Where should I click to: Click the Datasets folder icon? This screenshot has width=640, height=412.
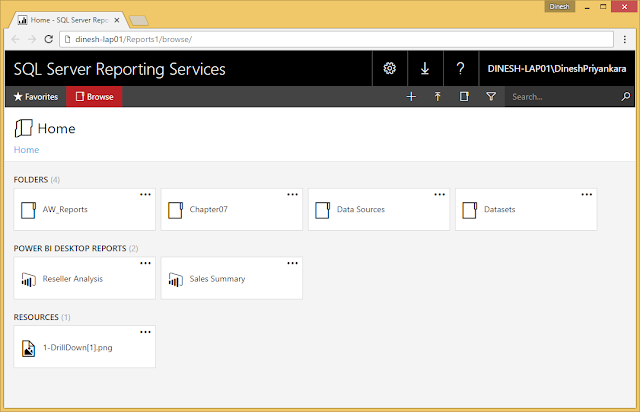(470, 210)
